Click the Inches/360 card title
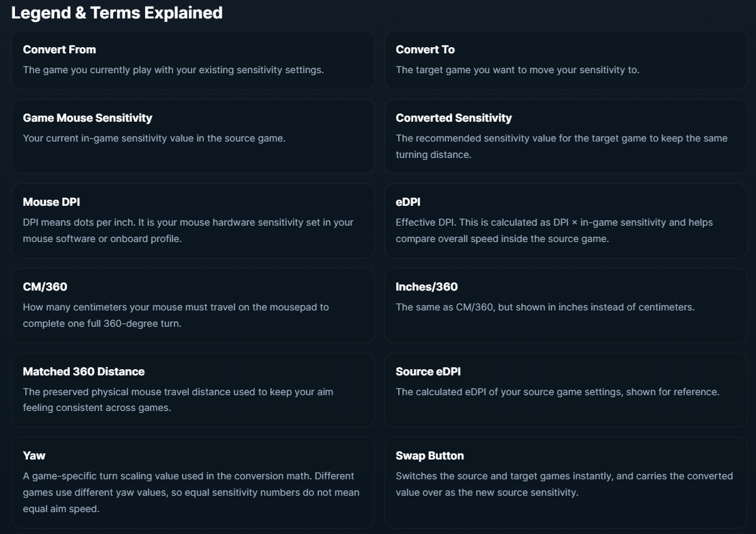756x534 pixels. click(x=426, y=286)
